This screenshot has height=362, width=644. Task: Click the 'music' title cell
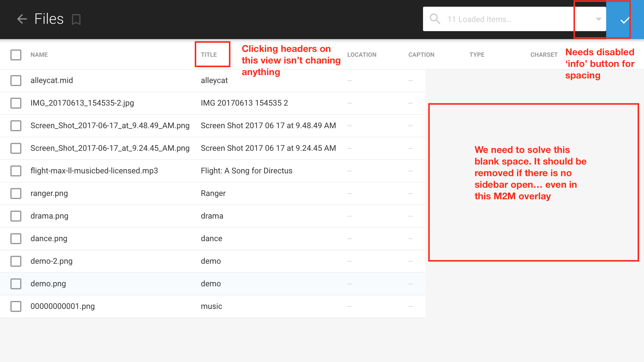pyautogui.click(x=211, y=306)
